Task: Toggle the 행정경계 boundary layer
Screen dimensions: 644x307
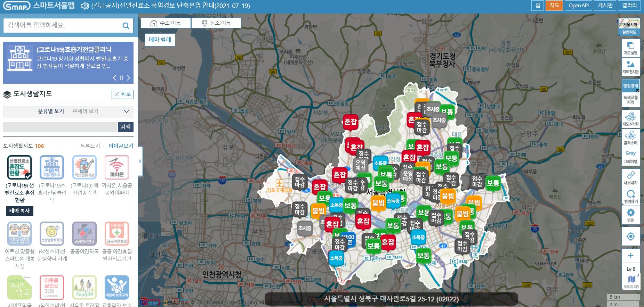Action: (x=630, y=85)
